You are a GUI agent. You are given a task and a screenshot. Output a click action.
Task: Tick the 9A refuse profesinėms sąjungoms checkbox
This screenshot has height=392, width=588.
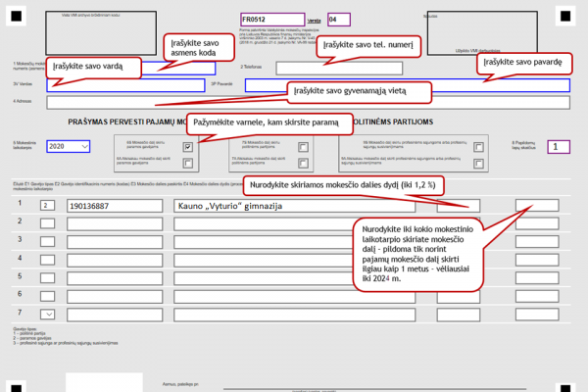(478, 164)
